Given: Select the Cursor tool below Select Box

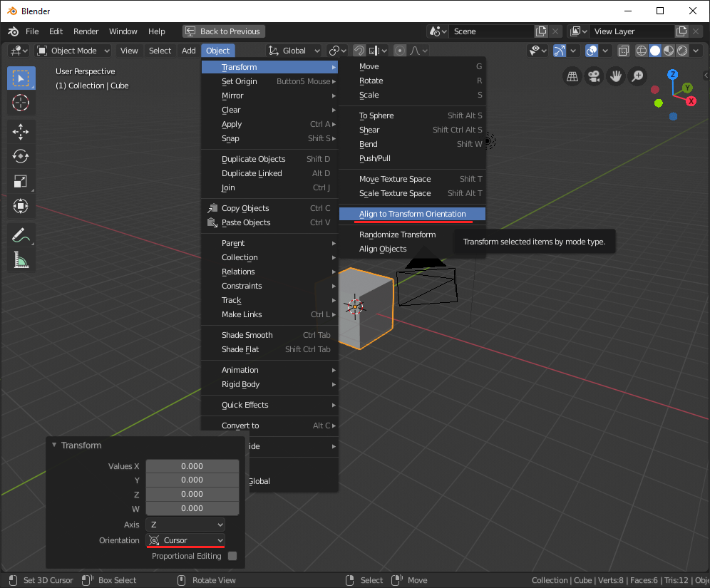Looking at the screenshot, I should coord(21,103).
